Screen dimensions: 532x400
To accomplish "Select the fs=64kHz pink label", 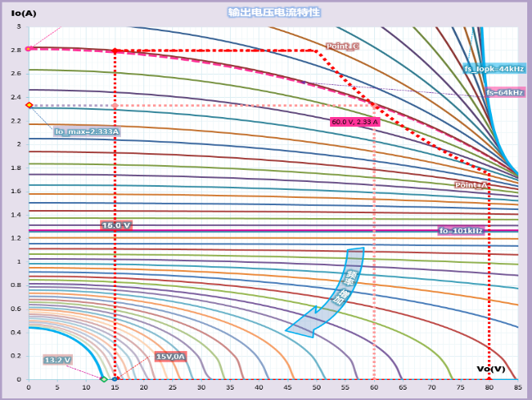I will coord(505,92).
